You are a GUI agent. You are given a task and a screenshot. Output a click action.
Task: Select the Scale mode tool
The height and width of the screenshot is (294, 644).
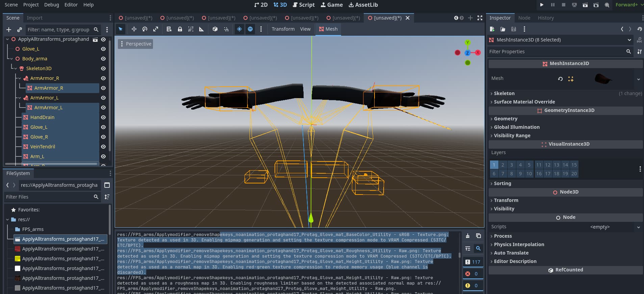point(156,29)
